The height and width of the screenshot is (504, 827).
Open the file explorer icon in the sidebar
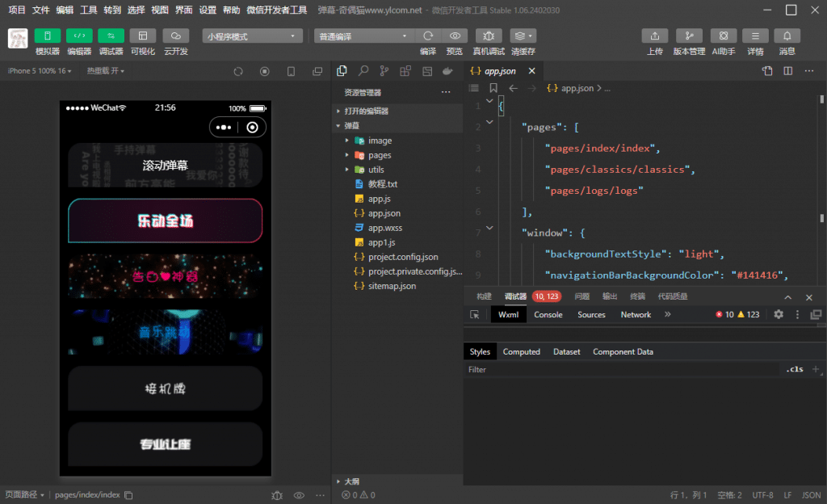pos(342,71)
